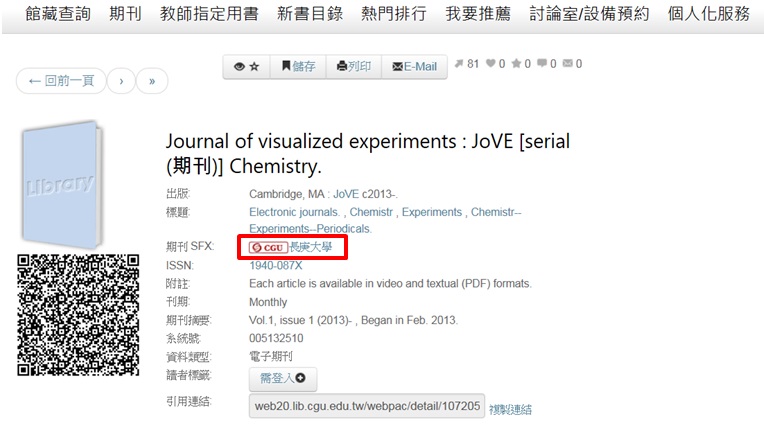
Task: Open subject link Chemistr--Experiments--Periodicals
Action: tap(385, 220)
